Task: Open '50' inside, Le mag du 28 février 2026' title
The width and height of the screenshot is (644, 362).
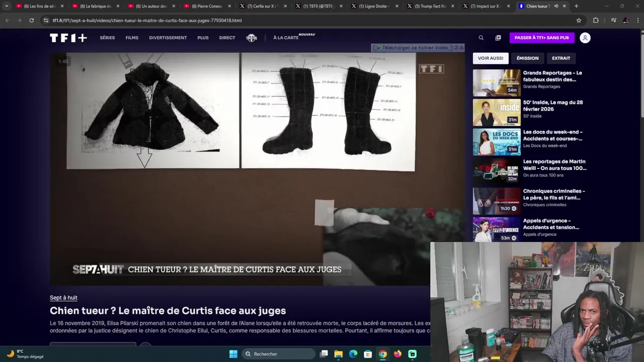Action: (553, 106)
